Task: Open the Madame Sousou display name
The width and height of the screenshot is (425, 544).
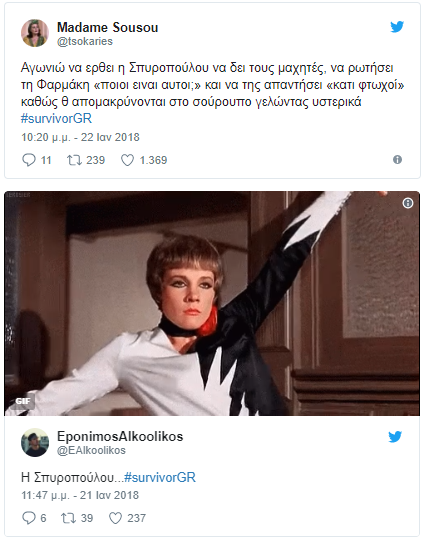Action: [x=108, y=27]
